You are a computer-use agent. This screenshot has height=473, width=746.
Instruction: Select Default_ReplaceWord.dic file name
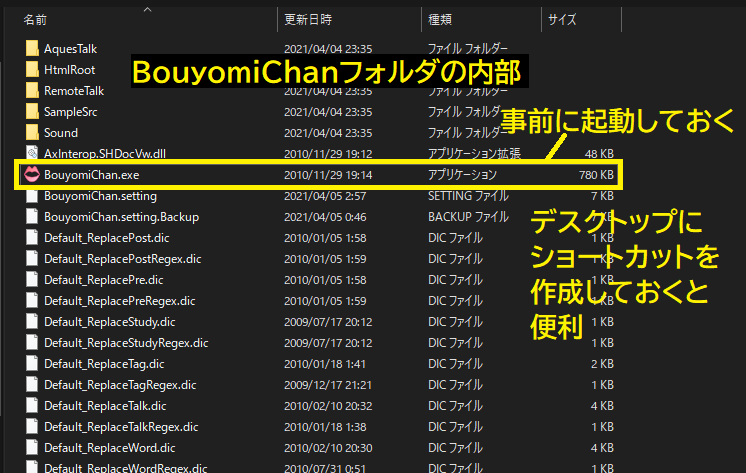(109, 447)
